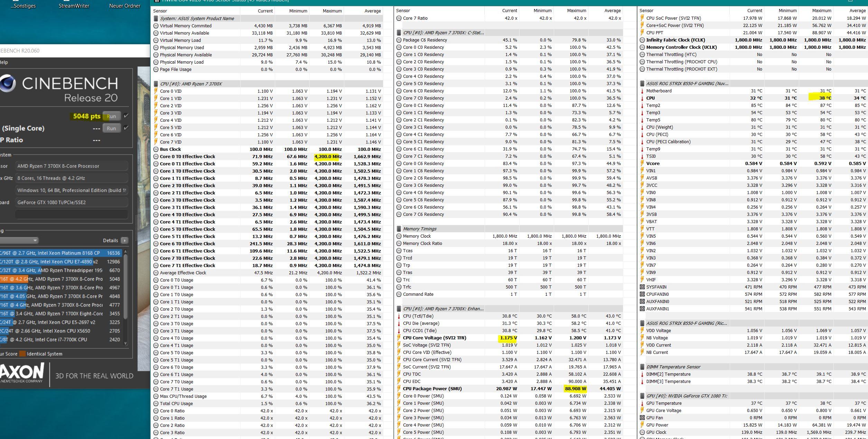
Task: Click the icon beside Core 7 Ratio
Action: tap(399, 18)
